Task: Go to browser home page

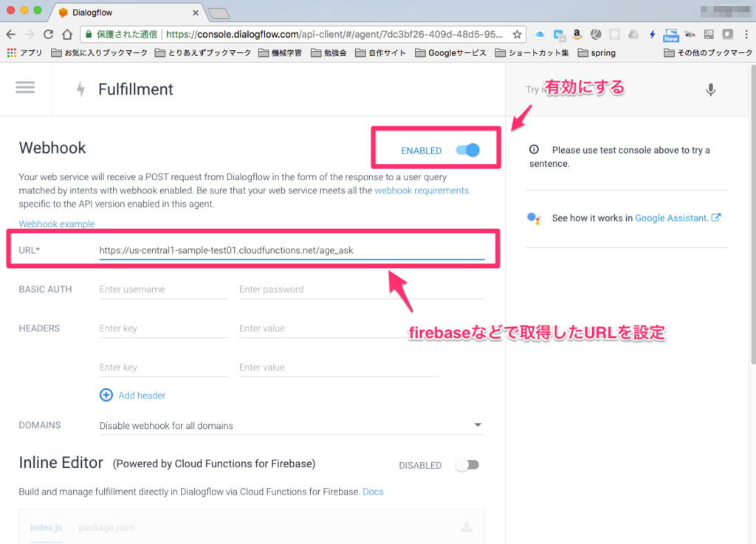Action: coord(67,34)
